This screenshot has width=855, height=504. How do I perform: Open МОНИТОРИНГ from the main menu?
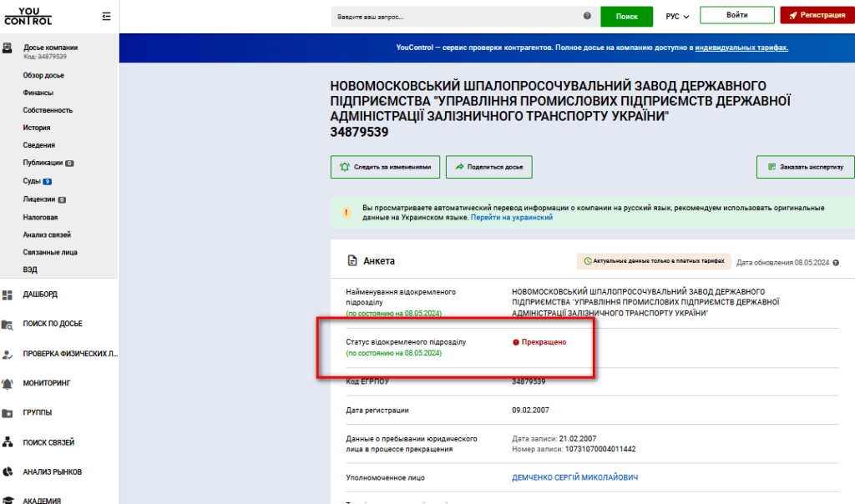point(47,384)
